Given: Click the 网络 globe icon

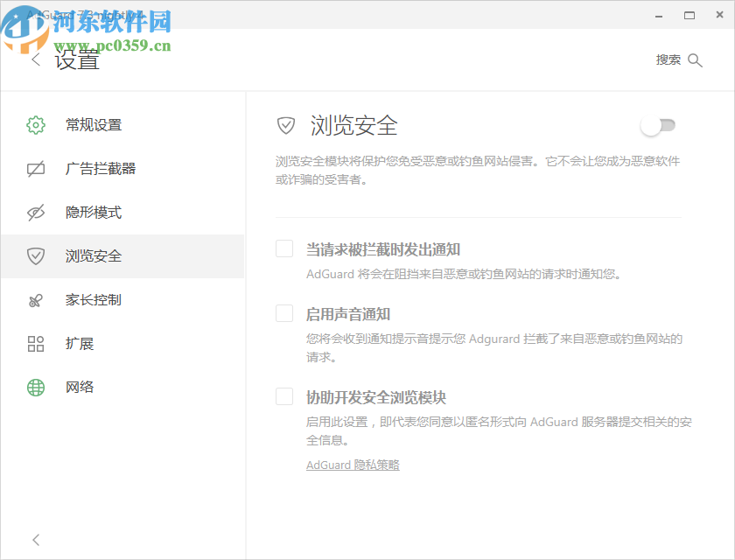Looking at the screenshot, I should click(x=35, y=387).
